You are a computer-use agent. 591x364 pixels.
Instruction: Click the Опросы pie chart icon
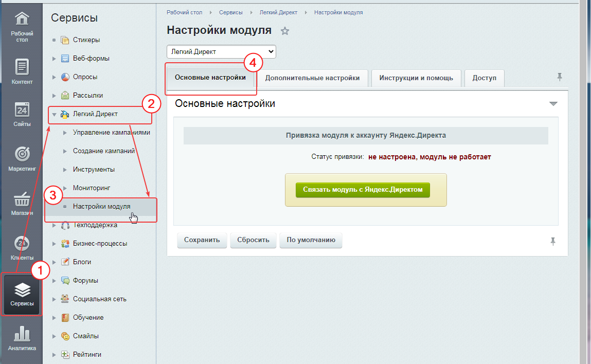[65, 77]
